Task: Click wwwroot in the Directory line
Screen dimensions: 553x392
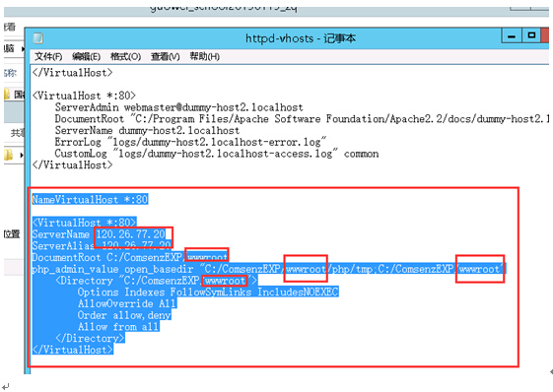Action: [225, 281]
